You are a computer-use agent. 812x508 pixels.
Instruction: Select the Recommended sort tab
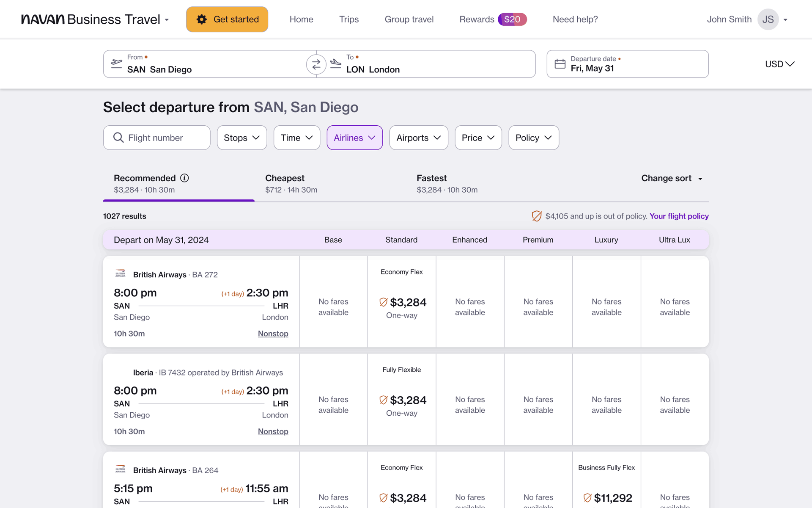[x=179, y=184]
